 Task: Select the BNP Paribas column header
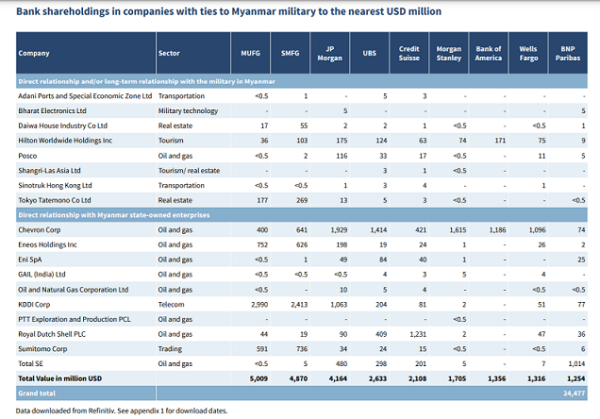[568, 53]
